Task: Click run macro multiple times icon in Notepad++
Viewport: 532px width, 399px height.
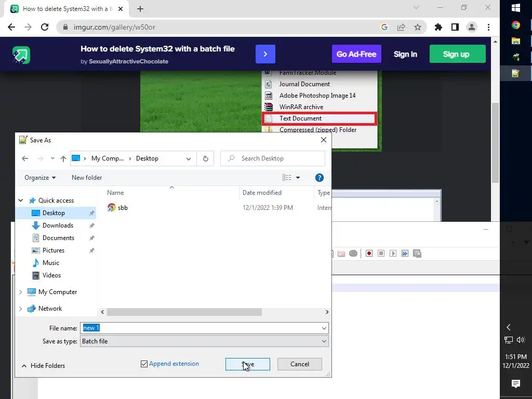Action: [405, 254]
